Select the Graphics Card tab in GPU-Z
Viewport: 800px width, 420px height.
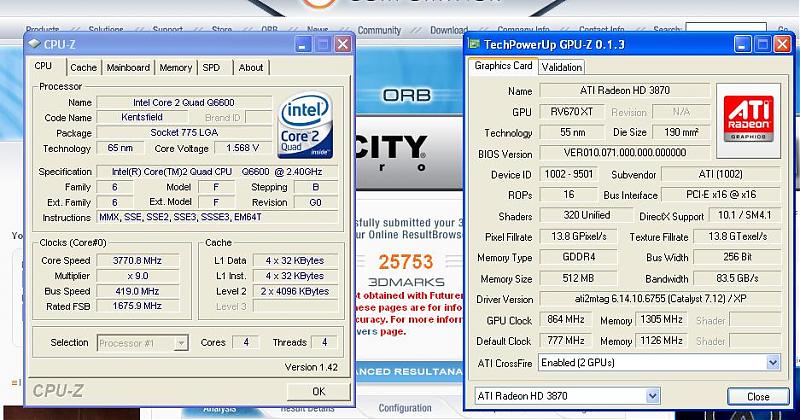pyautogui.click(x=503, y=65)
